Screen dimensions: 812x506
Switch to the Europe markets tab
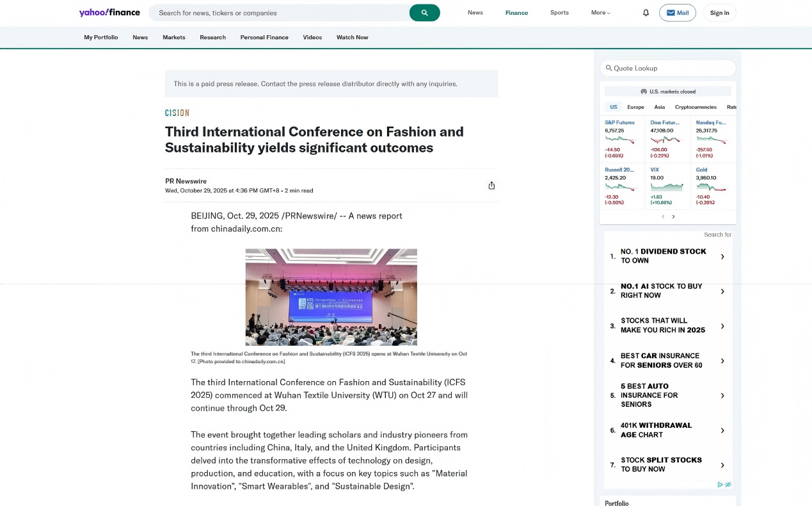(x=635, y=107)
